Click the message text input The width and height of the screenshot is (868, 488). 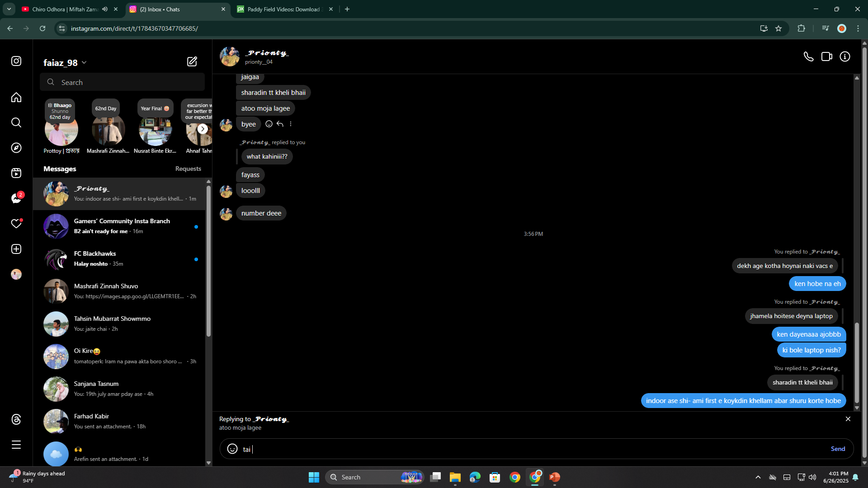[x=533, y=449]
